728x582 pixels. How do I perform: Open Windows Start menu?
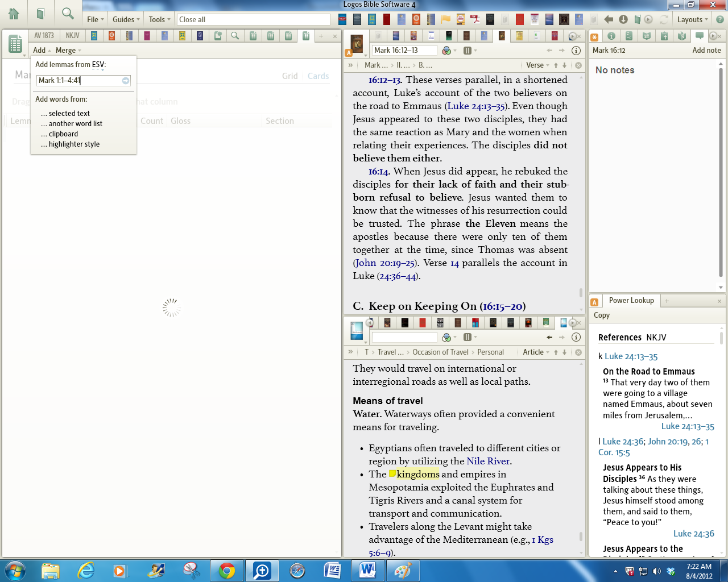pos(15,571)
